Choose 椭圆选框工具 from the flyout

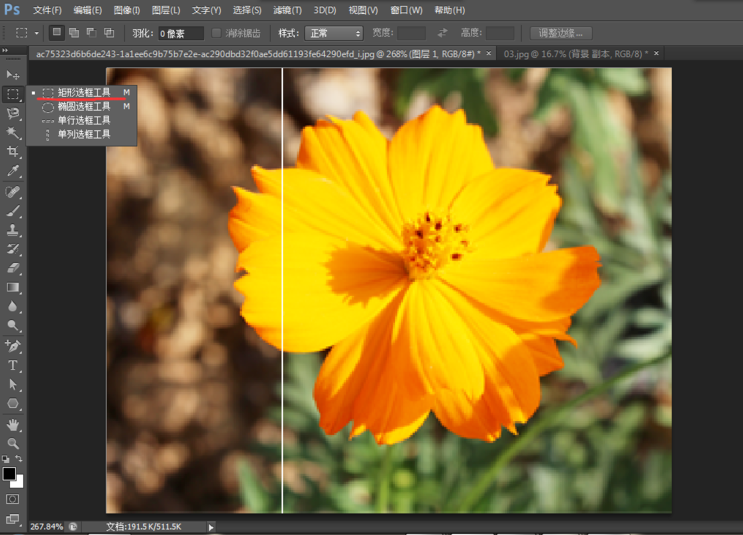84,106
